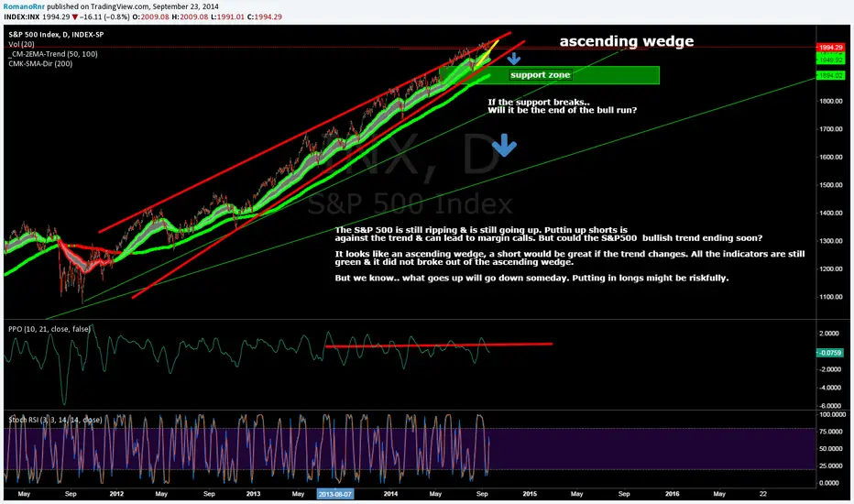The image size is (854, 504).
Task: Click the 1400.00 price axis label
Action: [x=831, y=213]
